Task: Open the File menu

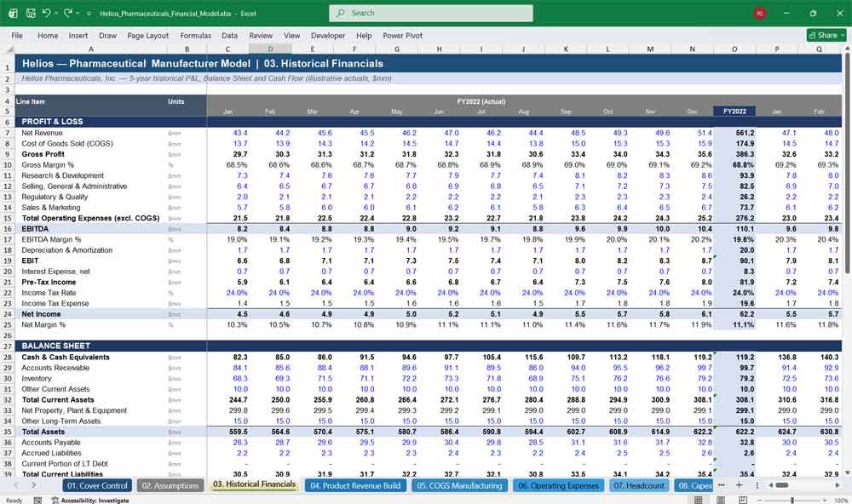Action: [x=17, y=35]
